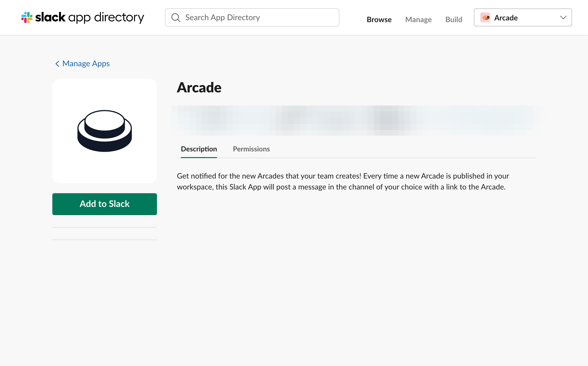
Task: Open the Slack app directory logo
Action: point(82,17)
